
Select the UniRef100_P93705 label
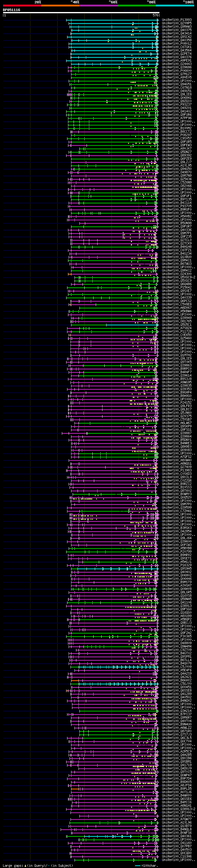[x=177, y=206]
